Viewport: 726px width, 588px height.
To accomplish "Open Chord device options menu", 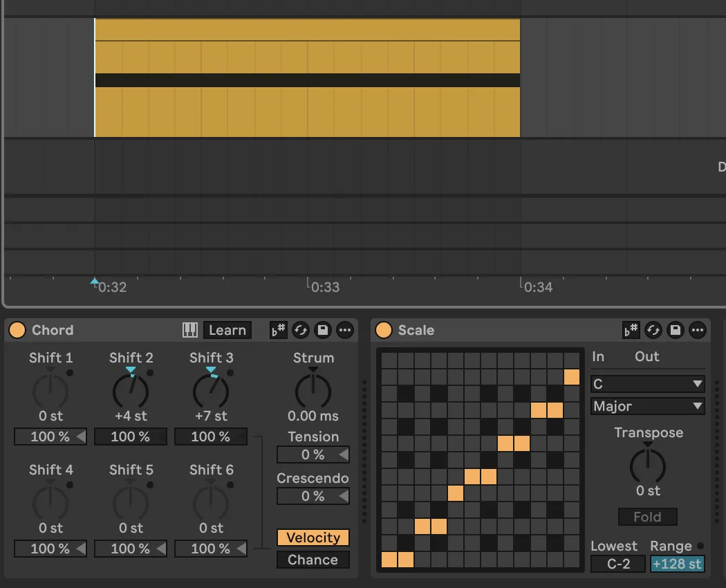I will (x=345, y=331).
